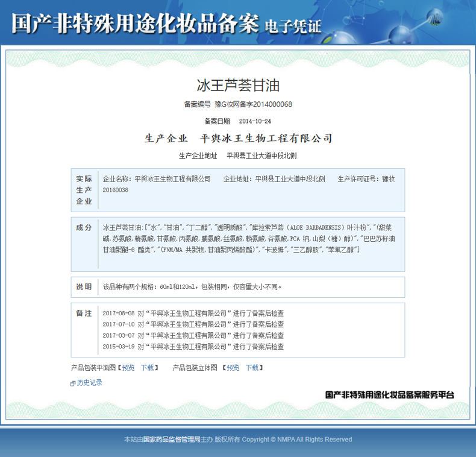Click the 说明 section label
The height and width of the screenshot is (457, 476).
point(84,287)
